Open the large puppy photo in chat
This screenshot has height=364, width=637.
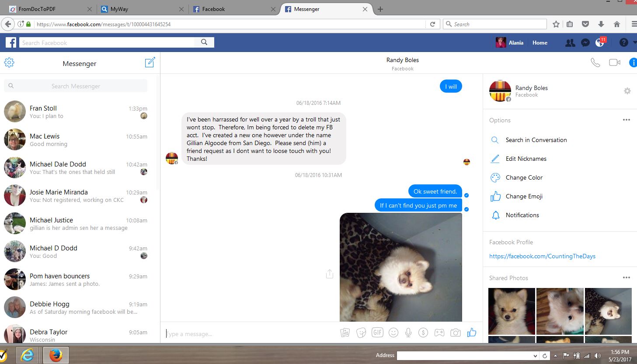pyautogui.click(x=401, y=267)
